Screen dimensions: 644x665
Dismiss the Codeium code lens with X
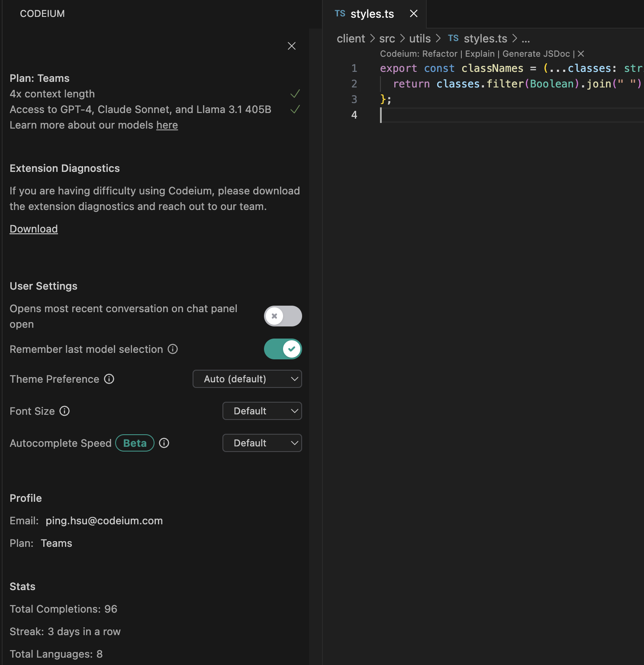581,54
